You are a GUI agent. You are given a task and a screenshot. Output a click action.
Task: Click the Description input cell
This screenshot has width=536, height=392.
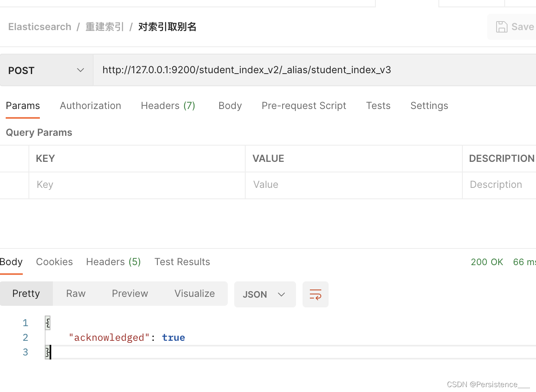(x=499, y=185)
